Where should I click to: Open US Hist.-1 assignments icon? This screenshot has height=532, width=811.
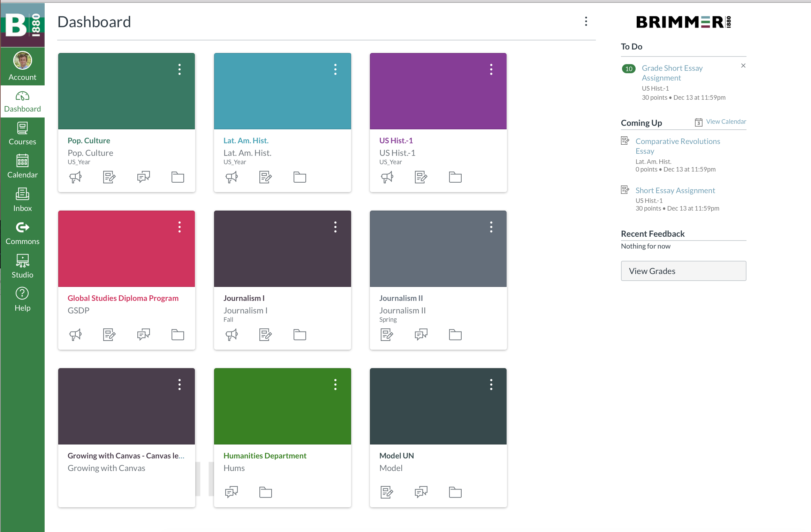click(421, 177)
